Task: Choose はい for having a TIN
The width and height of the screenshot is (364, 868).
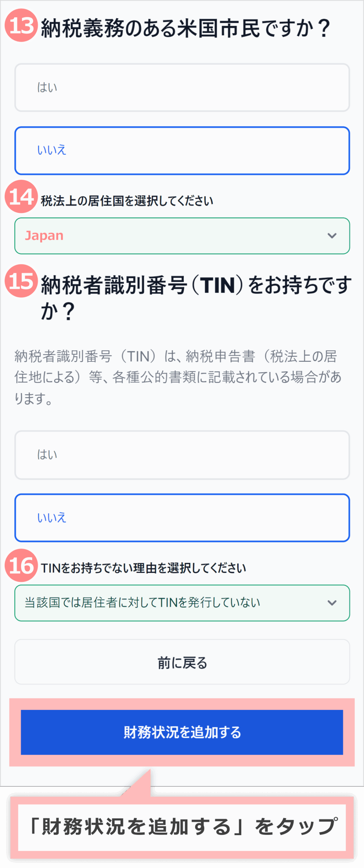Action: pyautogui.click(x=182, y=455)
